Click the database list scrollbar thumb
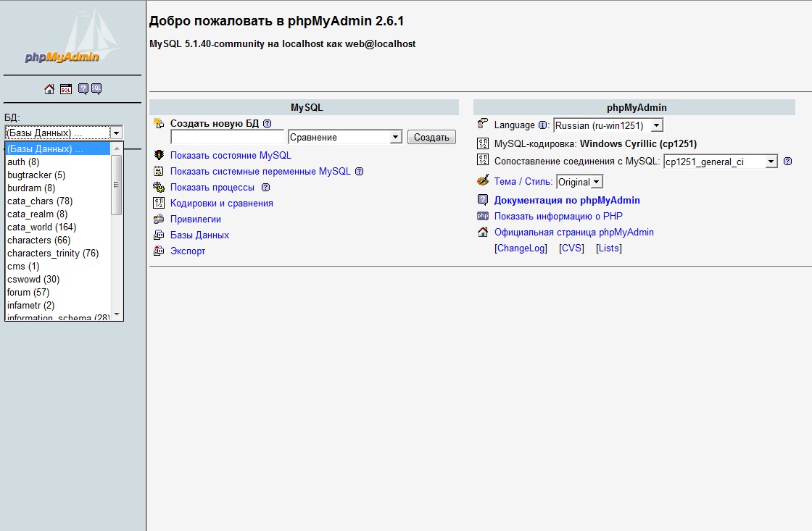 tap(117, 185)
